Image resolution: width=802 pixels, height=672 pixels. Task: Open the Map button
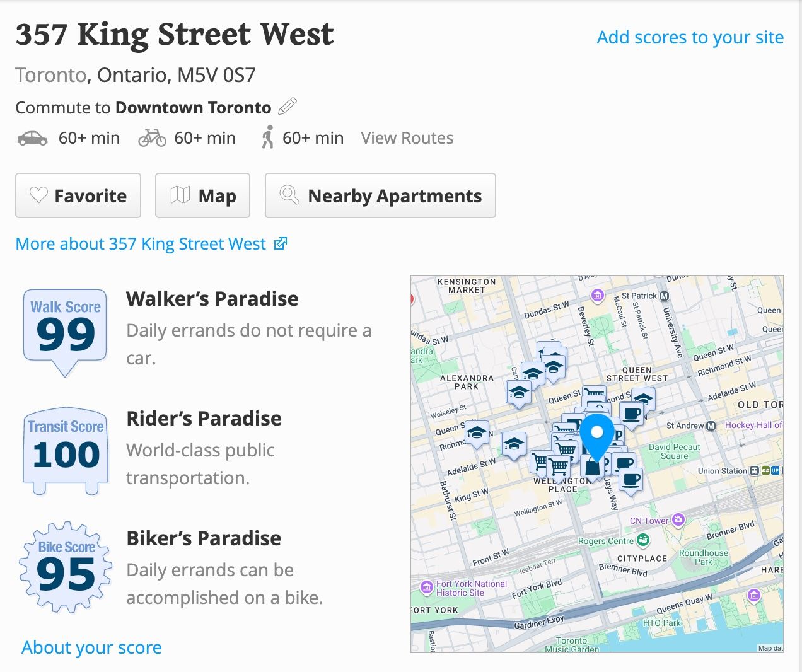[202, 195]
